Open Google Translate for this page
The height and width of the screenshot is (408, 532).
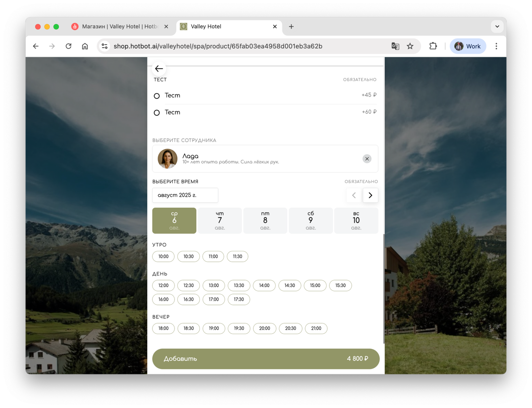395,46
